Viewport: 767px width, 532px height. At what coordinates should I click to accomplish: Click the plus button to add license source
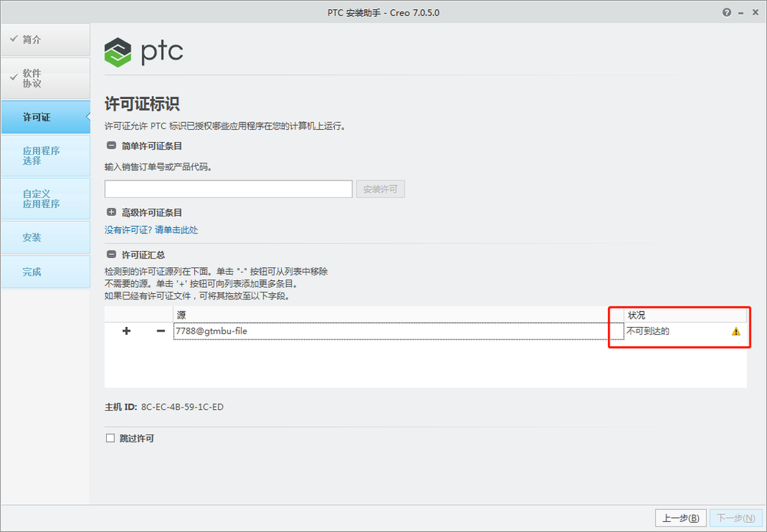pyautogui.click(x=126, y=331)
